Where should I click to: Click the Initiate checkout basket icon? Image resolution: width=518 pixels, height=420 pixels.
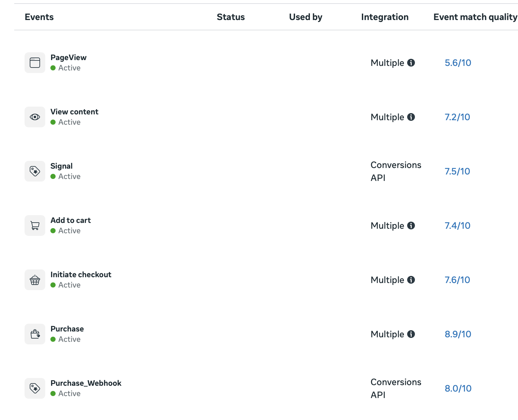click(x=35, y=280)
